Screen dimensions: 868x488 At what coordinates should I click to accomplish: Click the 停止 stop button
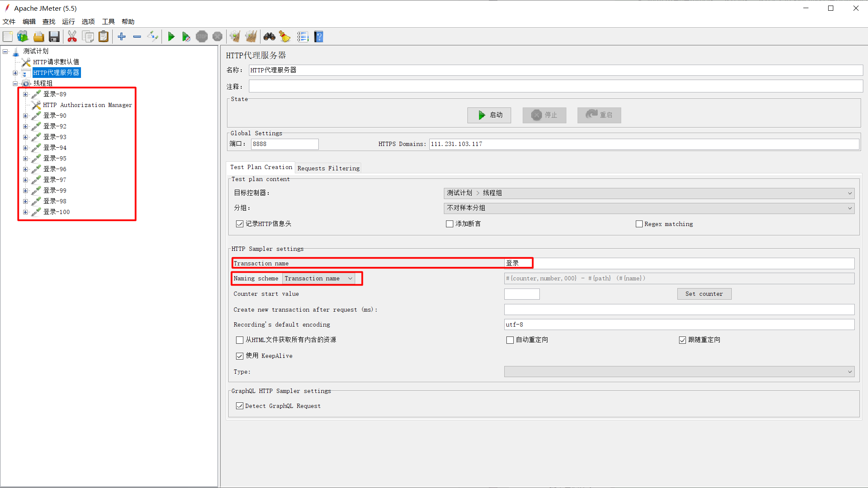click(x=544, y=115)
